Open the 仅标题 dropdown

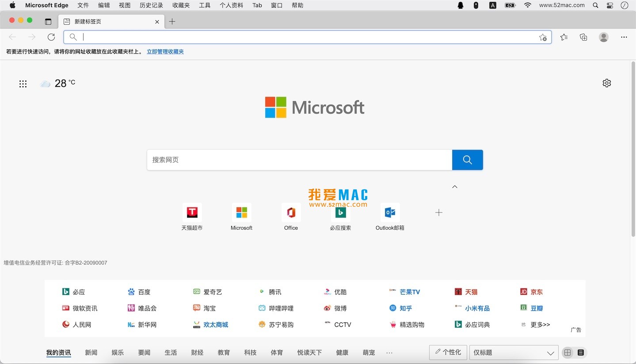click(x=513, y=353)
